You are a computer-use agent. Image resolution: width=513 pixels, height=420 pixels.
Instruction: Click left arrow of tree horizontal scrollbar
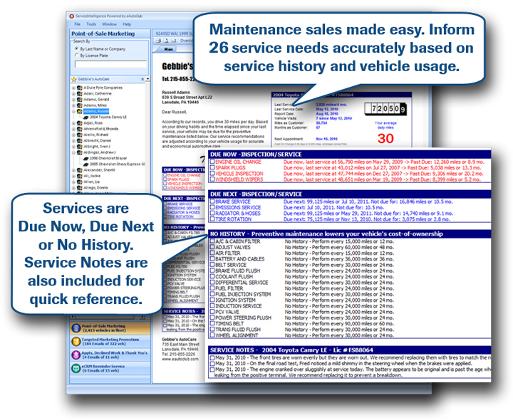point(73,317)
